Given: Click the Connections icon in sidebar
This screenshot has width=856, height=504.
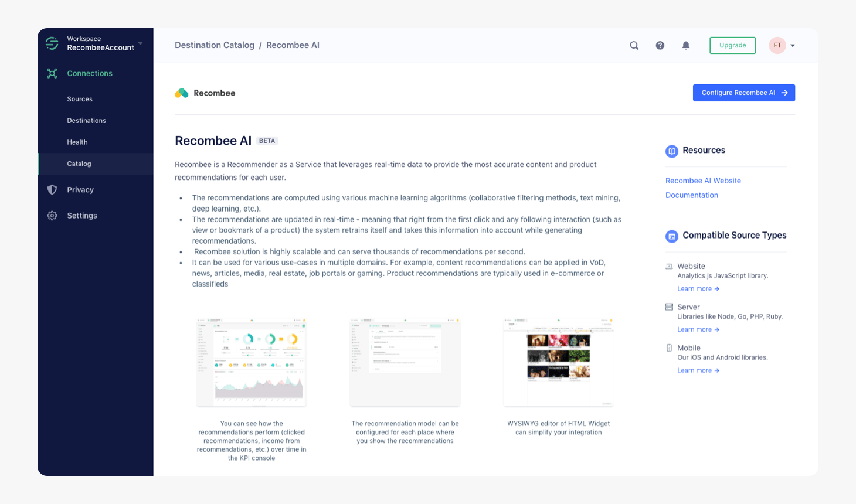Looking at the screenshot, I should click(x=52, y=73).
